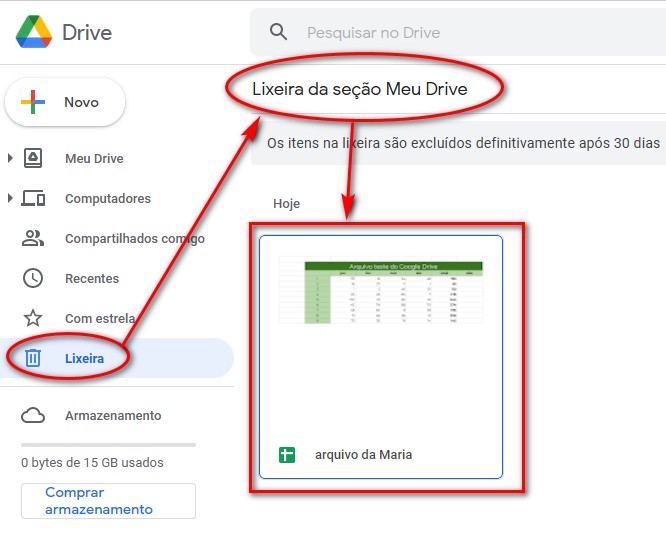Click the Meu Drive icon
This screenshot has height=539, width=666.
(33, 158)
